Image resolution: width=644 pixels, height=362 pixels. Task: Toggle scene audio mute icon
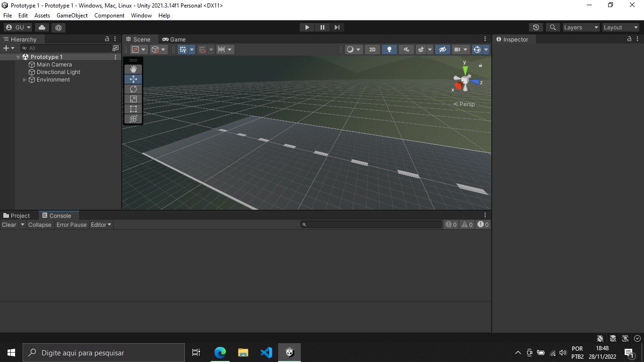[406, 49]
